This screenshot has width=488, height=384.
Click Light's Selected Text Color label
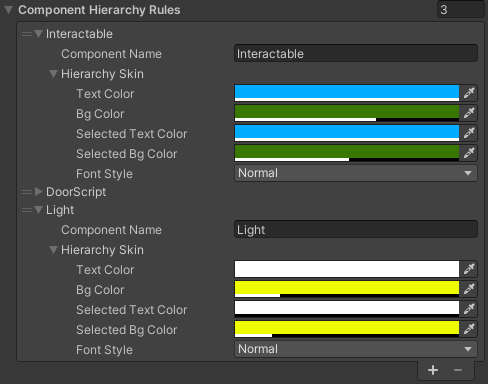[132, 310]
